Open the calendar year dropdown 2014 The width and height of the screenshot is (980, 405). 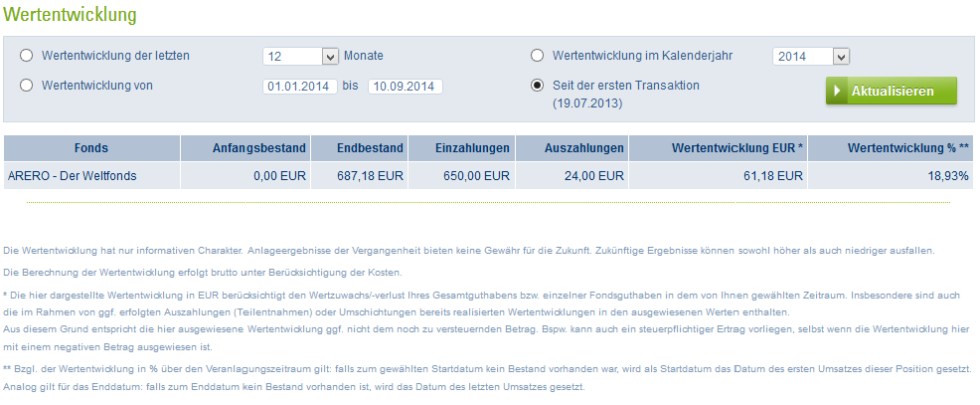812,57
